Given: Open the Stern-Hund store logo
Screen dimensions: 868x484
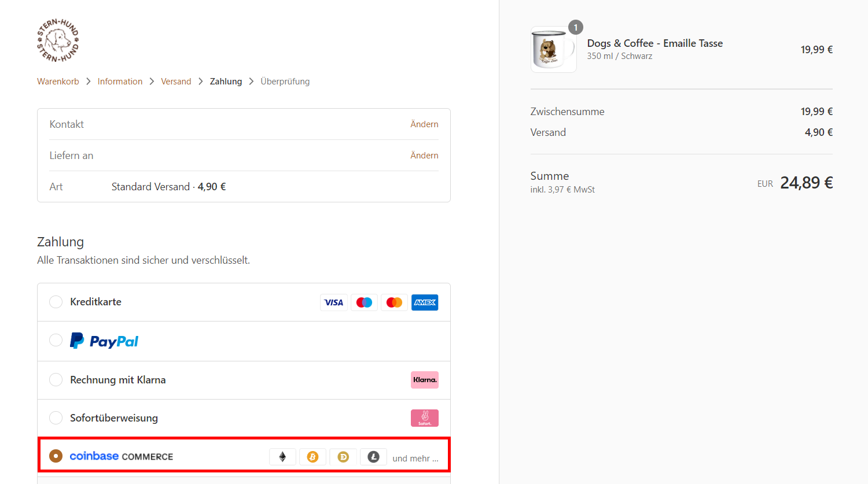Looking at the screenshot, I should (58, 40).
